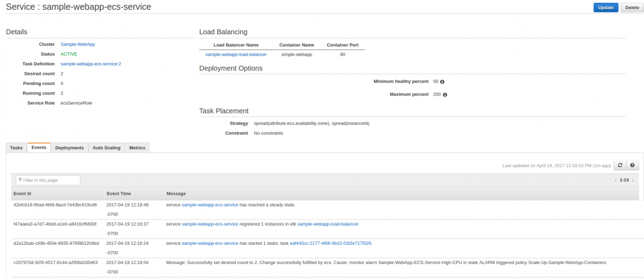Click event time 2017-04-19 12:18:48
This screenshot has height=278, width=644.
click(x=128, y=205)
